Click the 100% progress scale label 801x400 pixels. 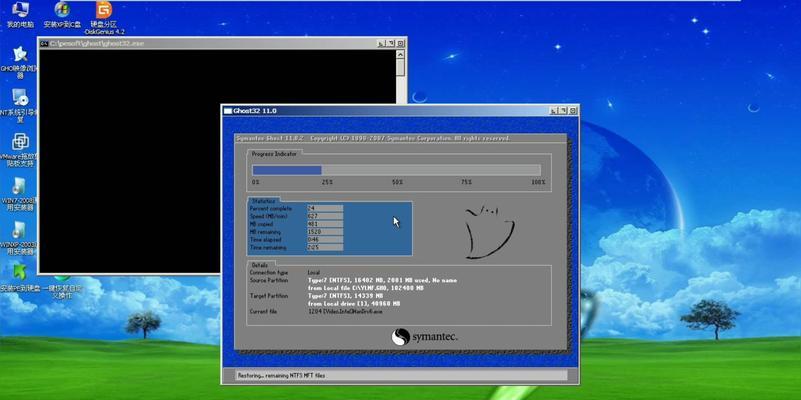[x=538, y=182]
